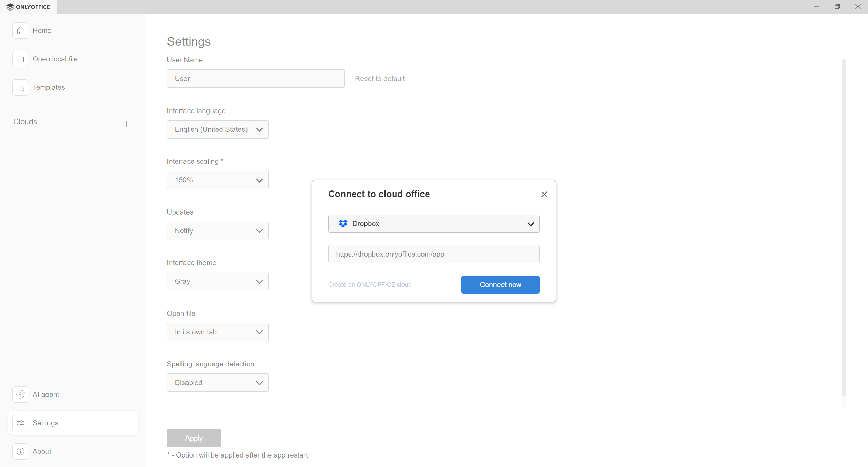Switch to the Templates section
This screenshot has height=467, width=868.
(x=48, y=87)
